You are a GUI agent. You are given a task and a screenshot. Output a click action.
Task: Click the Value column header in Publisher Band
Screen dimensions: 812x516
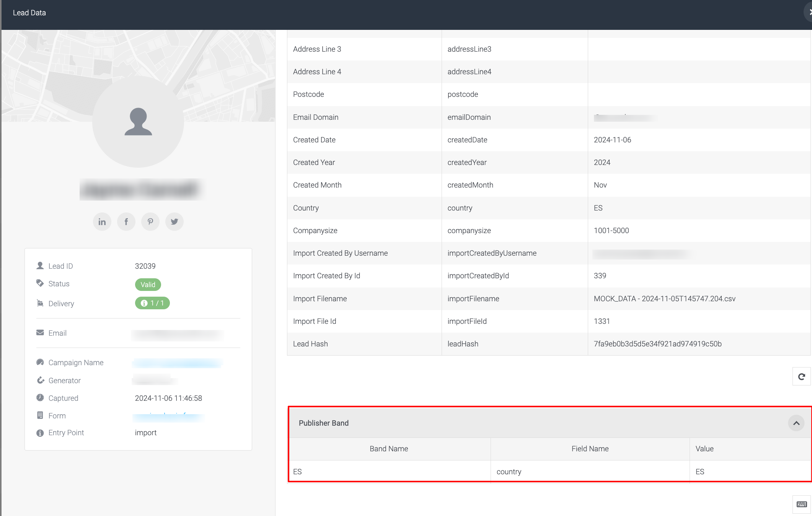(704, 449)
